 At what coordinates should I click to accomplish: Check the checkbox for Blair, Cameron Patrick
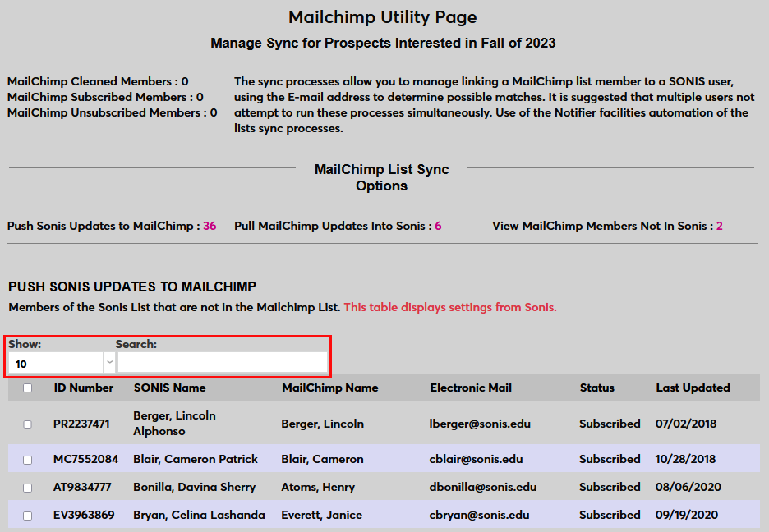pos(27,459)
